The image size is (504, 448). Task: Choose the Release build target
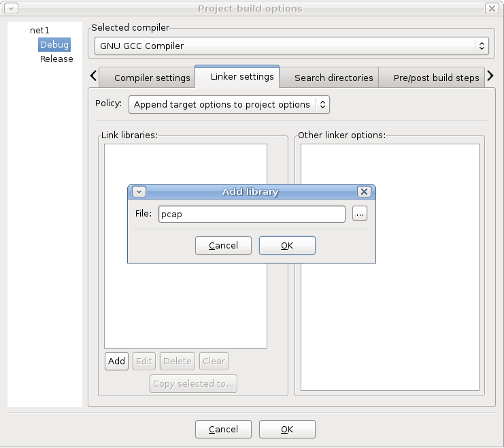56,59
